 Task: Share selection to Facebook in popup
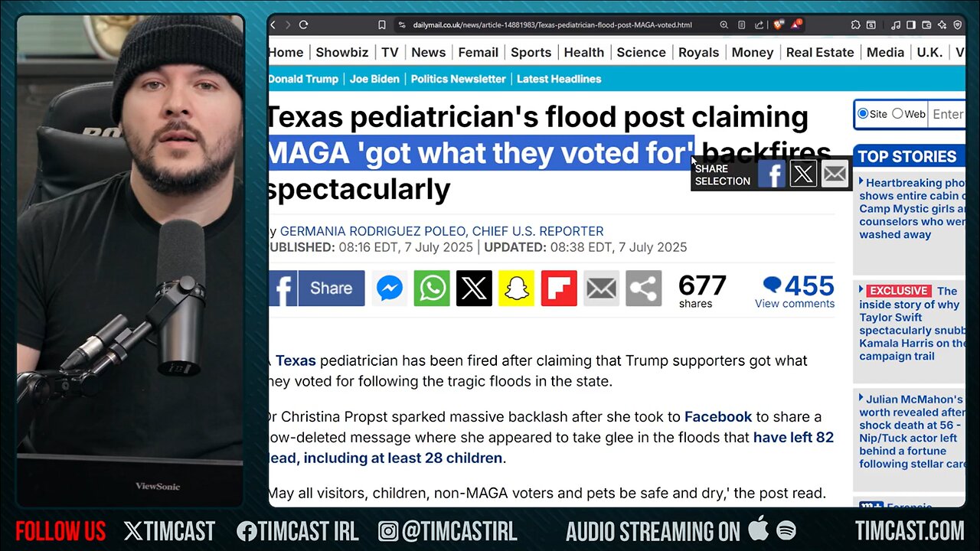click(x=772, y=174)
